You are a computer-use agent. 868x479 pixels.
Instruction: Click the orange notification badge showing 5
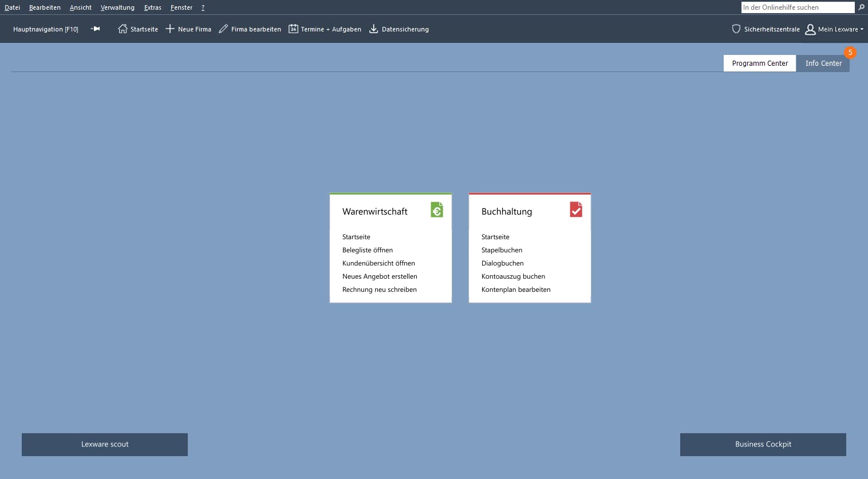click(850, 53)
